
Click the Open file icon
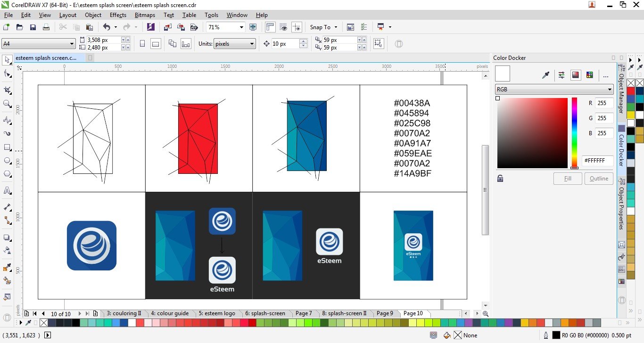tap(20, 27)
